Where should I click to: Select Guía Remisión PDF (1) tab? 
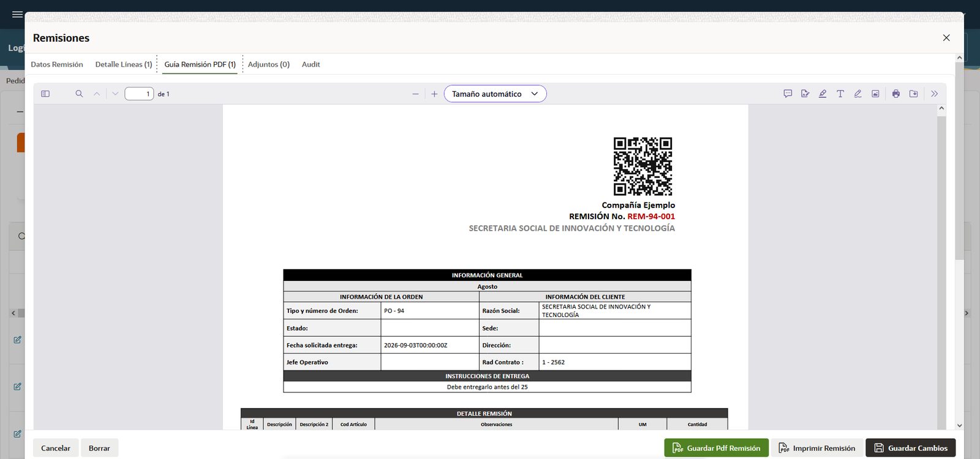click(x=200, y=64)
